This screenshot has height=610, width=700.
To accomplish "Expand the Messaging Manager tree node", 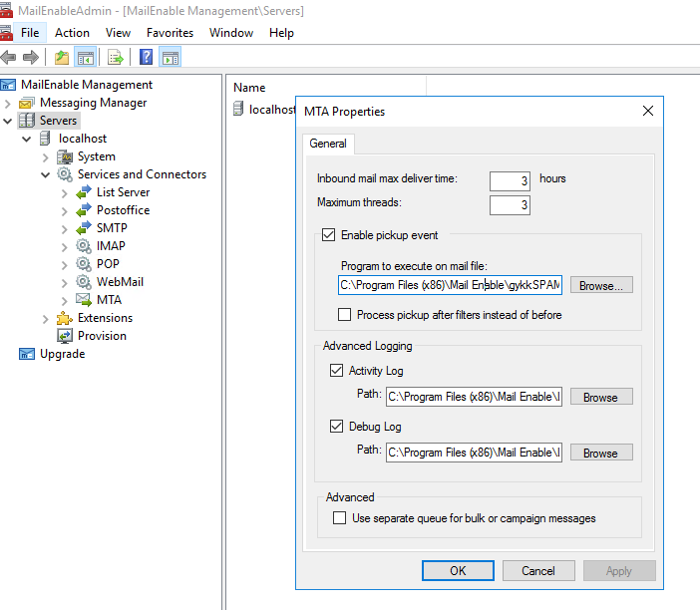I will tap(9, 103).
